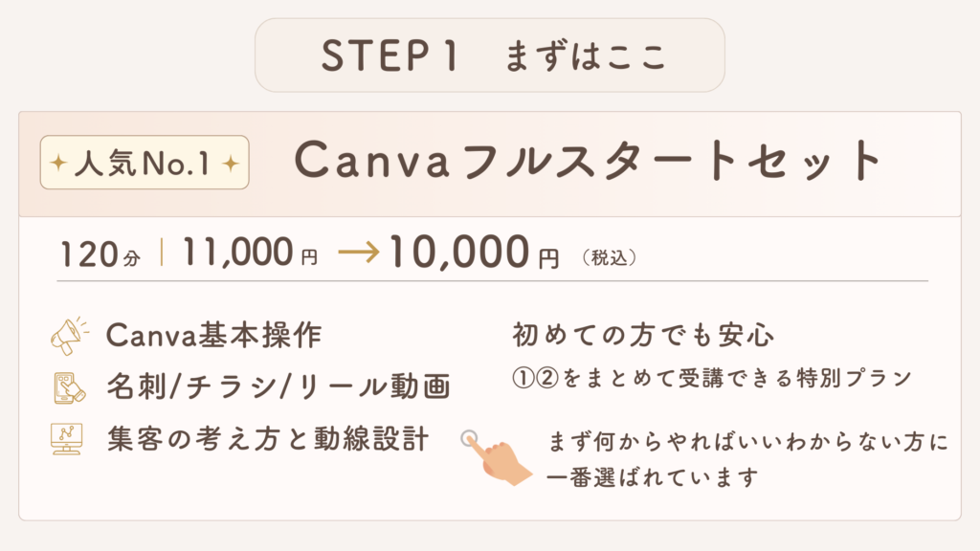Click the pointing hand icon

point(492,455)
